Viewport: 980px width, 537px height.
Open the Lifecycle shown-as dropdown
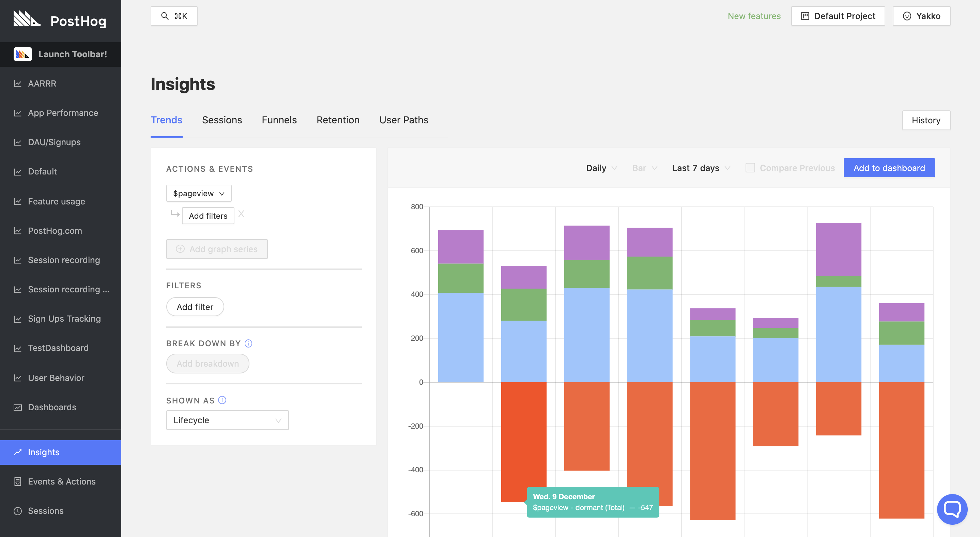(227, 420)
